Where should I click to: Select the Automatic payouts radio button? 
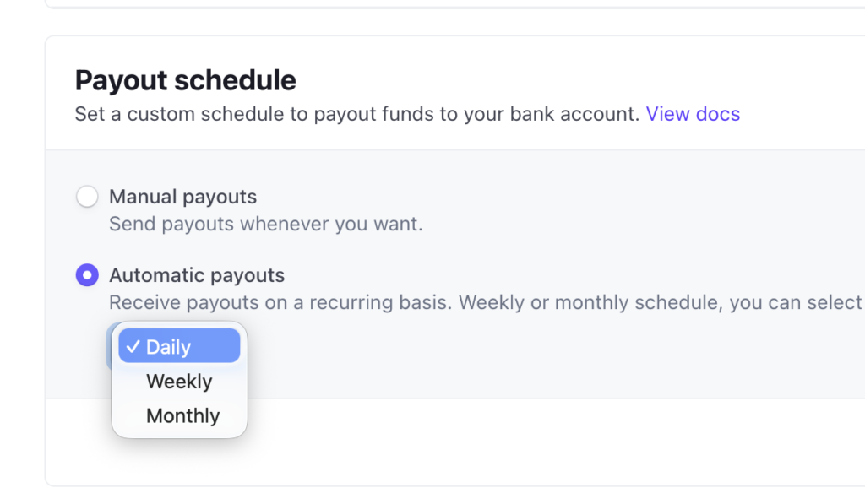[87, 275]
